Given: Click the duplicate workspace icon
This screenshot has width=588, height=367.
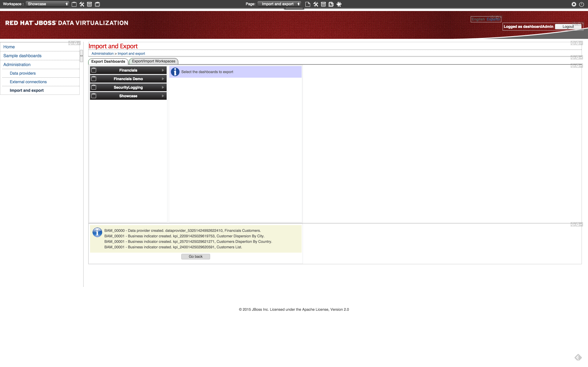Looking at the screenshot, I should (x=97, y=4).
